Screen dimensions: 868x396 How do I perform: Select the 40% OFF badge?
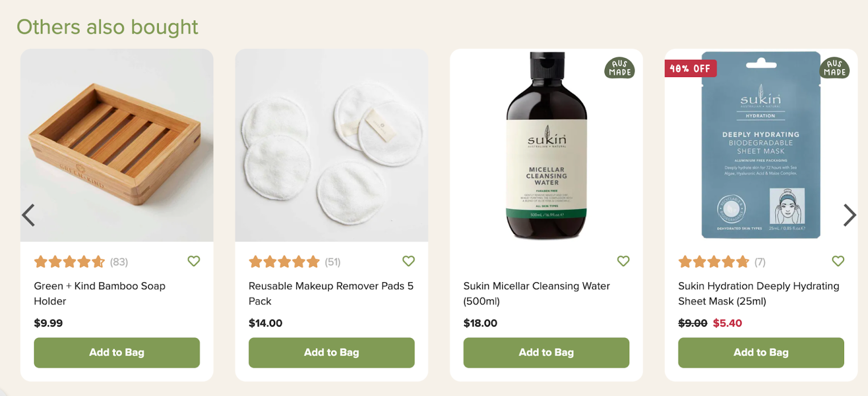point(690,68)
